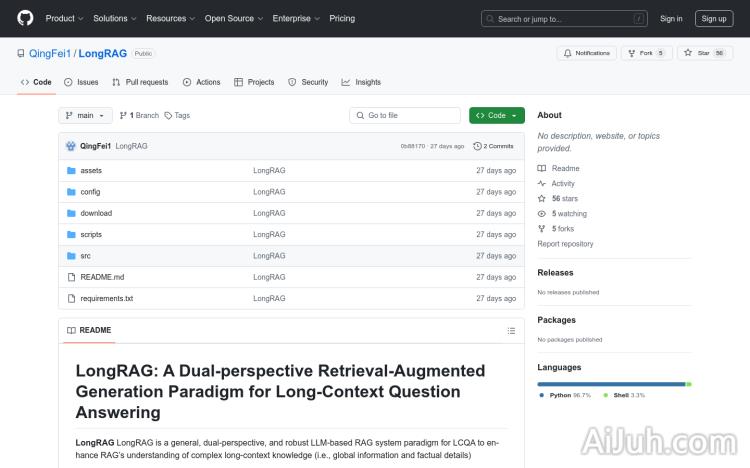
Task: Open the green Code dropdown
Action: point(496,116)
